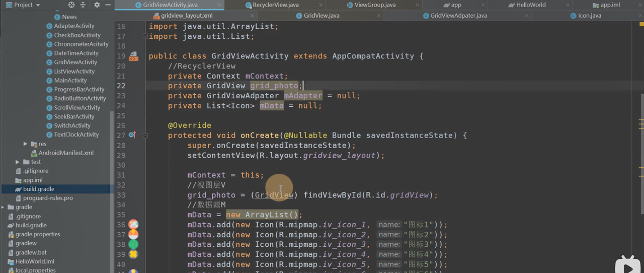
Task: Expand the test folder
Action: (18, 162)
